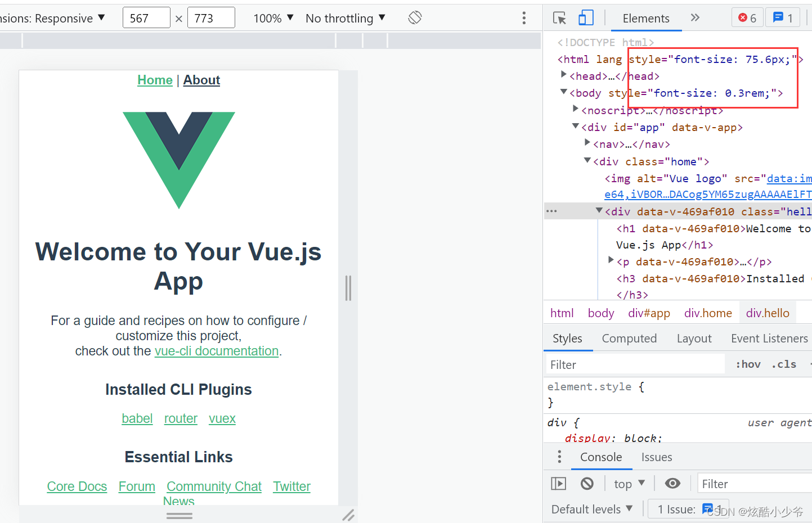Screen dimensions: 812x523
Task: Grab the viewport right-edge resize handle
Action: pos(348,288)
